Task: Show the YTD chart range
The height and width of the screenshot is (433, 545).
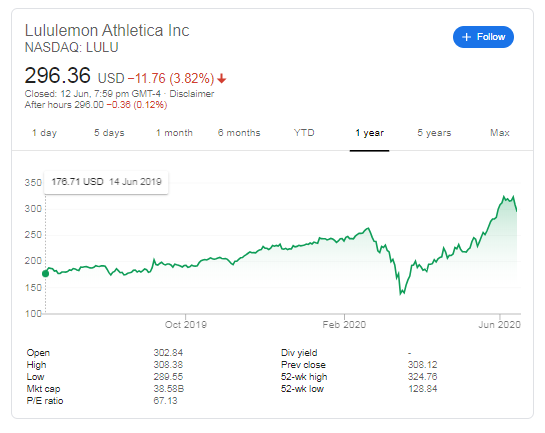Action: [304, 133]
